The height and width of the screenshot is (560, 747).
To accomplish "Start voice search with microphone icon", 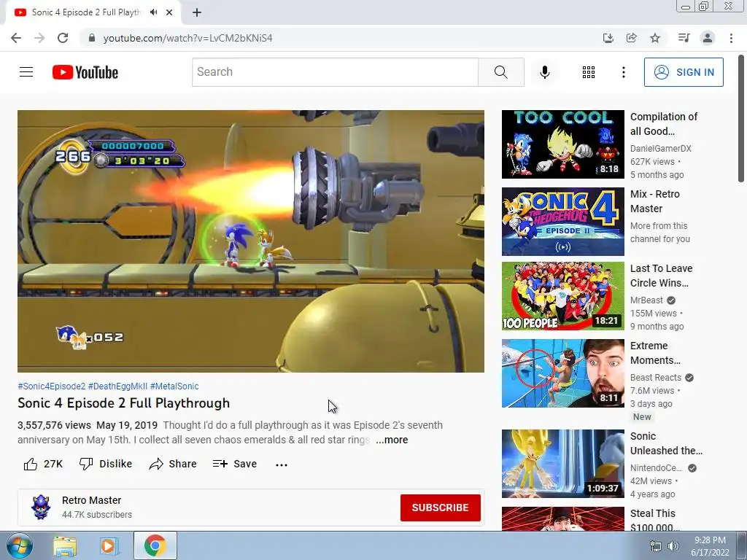I will pos(544,72).
